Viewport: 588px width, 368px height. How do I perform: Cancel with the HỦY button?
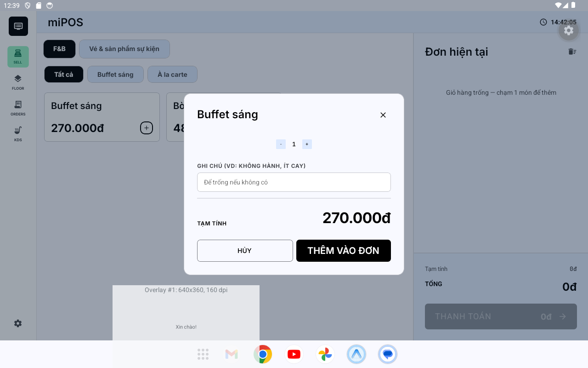[245, 251]
